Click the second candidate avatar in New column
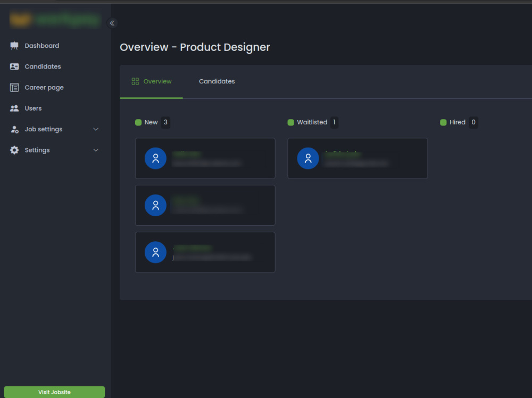The image size is (532, 398). (x=155, y=205)
